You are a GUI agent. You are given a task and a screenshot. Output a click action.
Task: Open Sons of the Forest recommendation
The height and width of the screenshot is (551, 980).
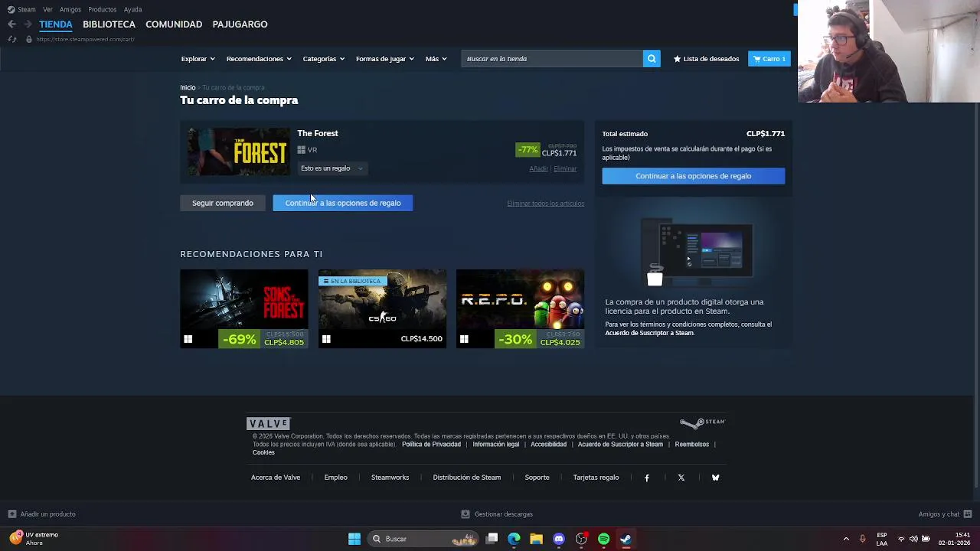[x=244, y=308]
